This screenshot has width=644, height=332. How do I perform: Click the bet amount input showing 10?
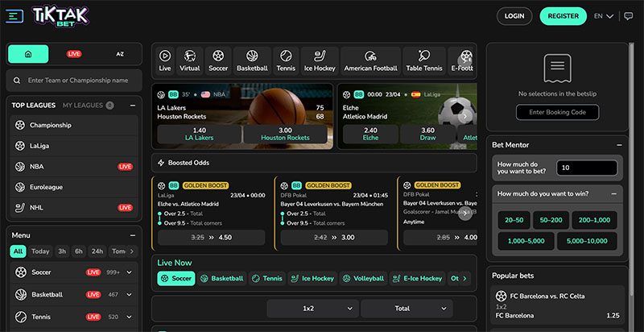point(587,168)
